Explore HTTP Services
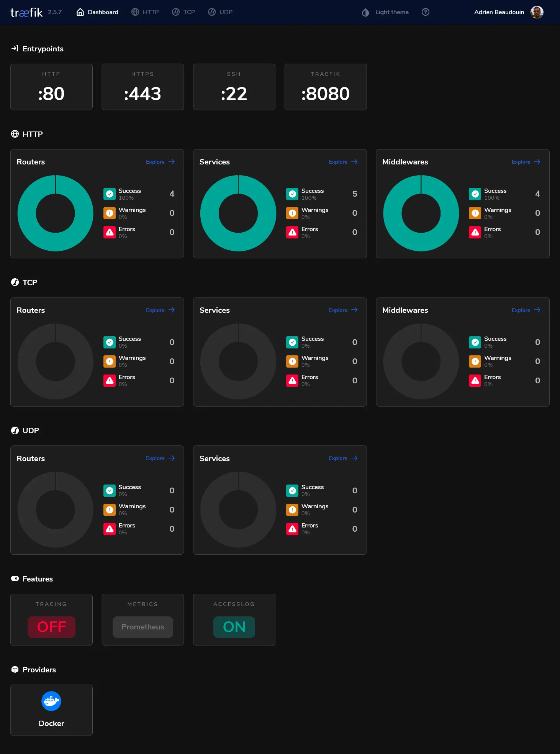The height and width of the screenshot is (754, 560). (343, 162)
